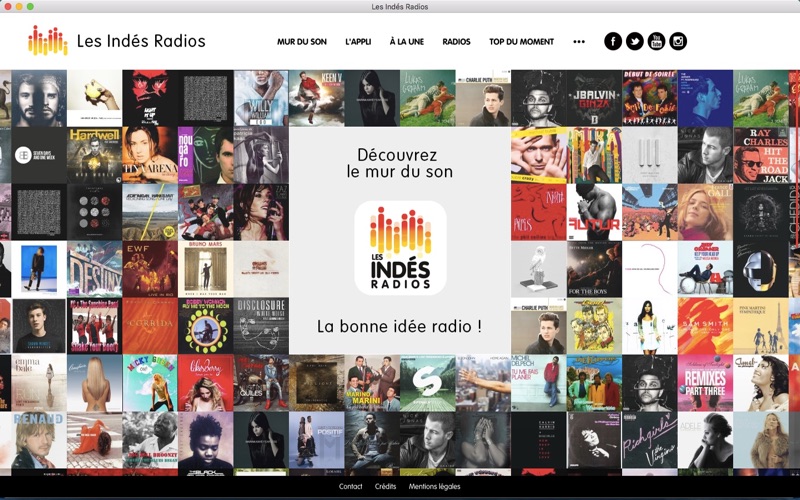800x500 pixels.
Task: Click the central Les Indés Radios app logo
Action: 401,248
